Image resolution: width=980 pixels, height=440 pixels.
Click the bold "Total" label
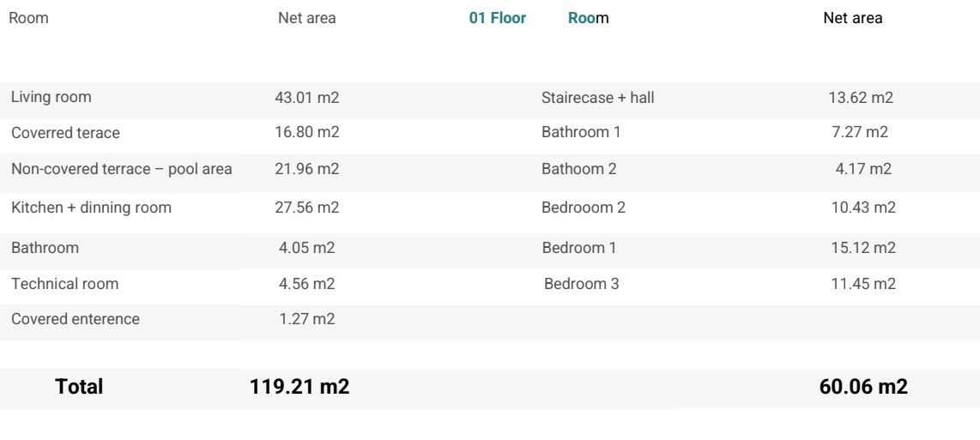pyautogui.click(x=79, y=387)
